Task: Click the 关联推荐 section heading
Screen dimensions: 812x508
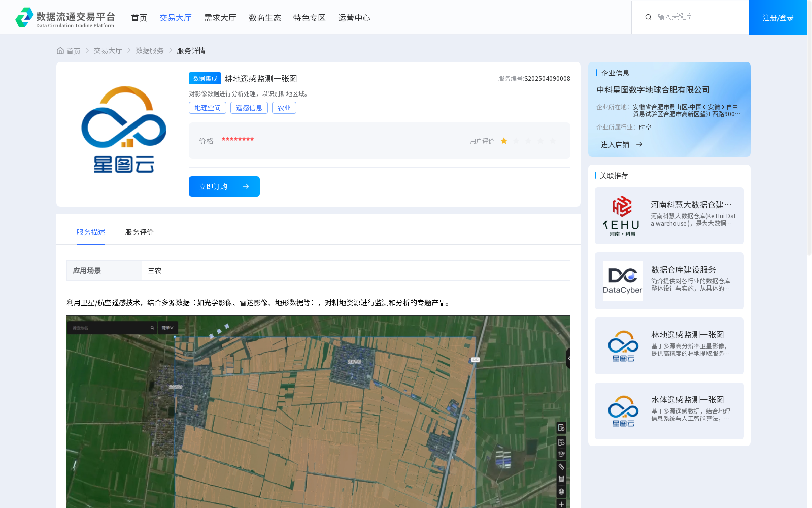Action: [x=614, y=175]
